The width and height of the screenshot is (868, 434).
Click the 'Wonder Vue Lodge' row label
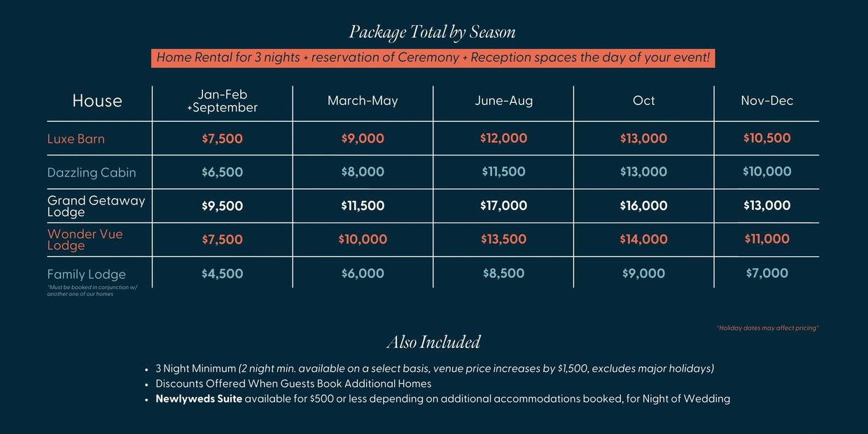pyautogui.click(x=85, y=239)
